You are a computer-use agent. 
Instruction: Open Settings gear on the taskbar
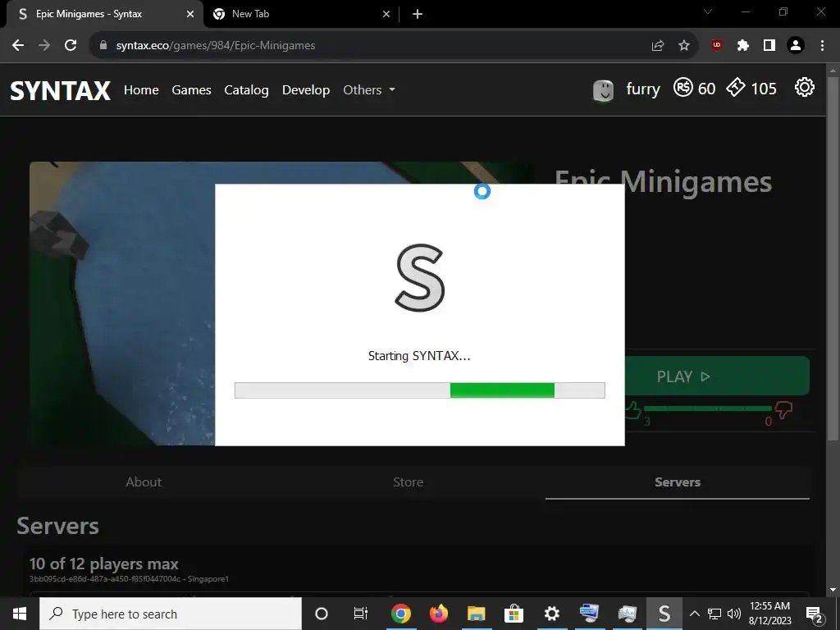click(552, 614)
